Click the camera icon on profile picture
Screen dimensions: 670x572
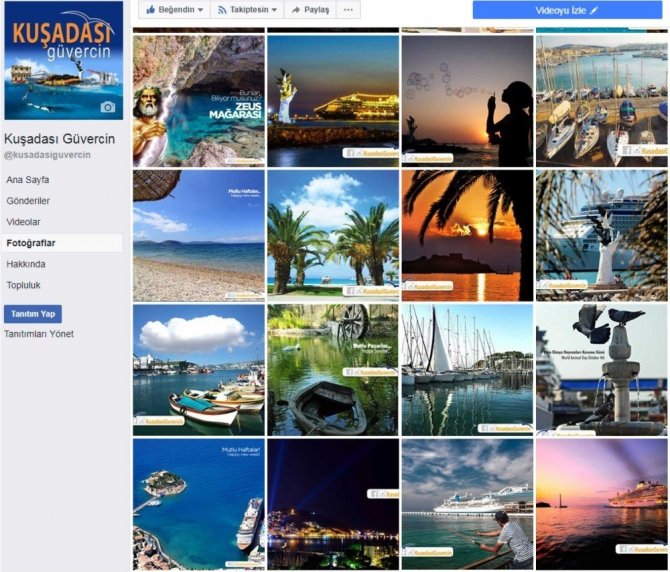(108, 107)
